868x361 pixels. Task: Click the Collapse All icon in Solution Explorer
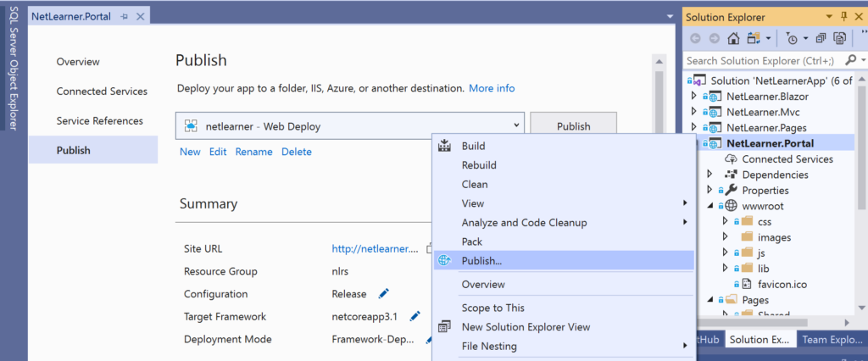821,39
